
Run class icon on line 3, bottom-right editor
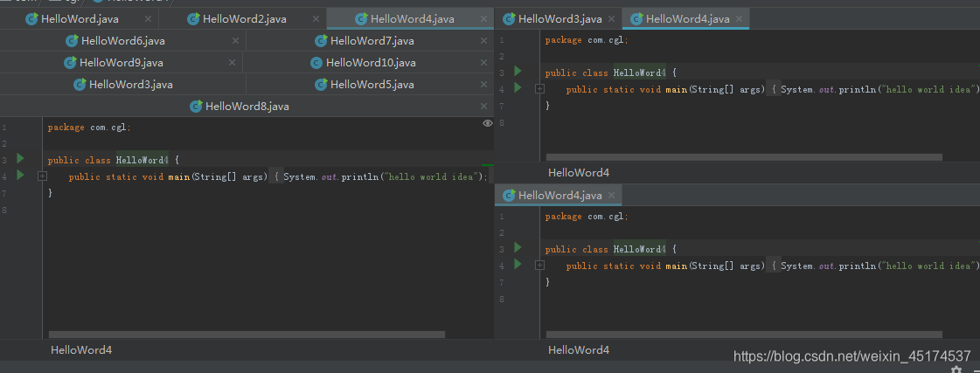point(518,247)
